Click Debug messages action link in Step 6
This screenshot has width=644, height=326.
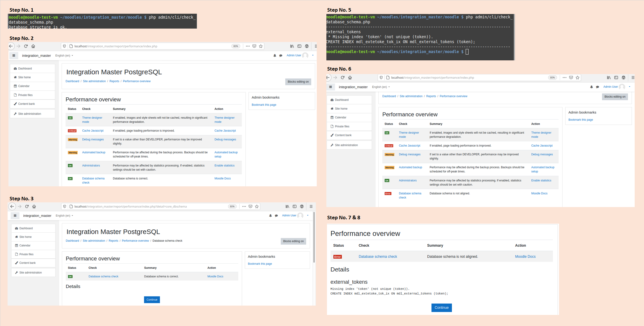542,155
